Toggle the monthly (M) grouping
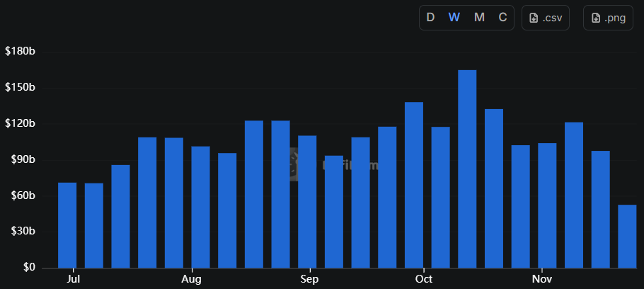The width and height of the screenshot is (644, 289). point(479,18)
